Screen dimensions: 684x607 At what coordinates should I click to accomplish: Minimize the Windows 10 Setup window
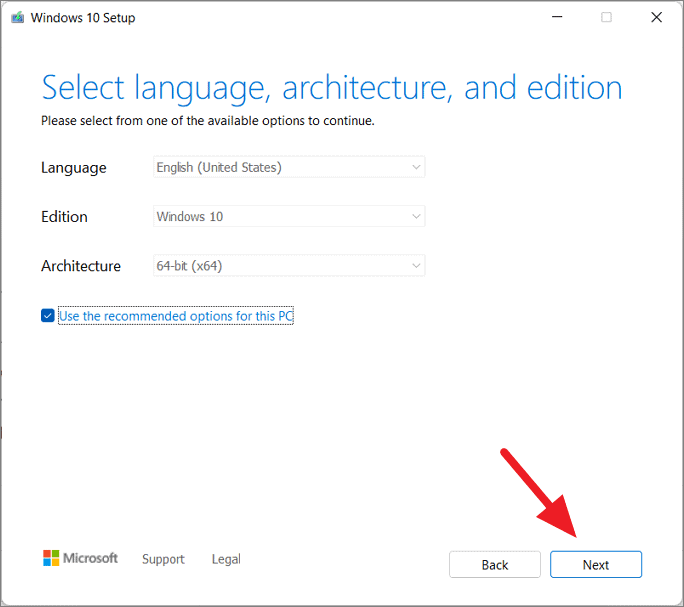click(x=557, y=17)
